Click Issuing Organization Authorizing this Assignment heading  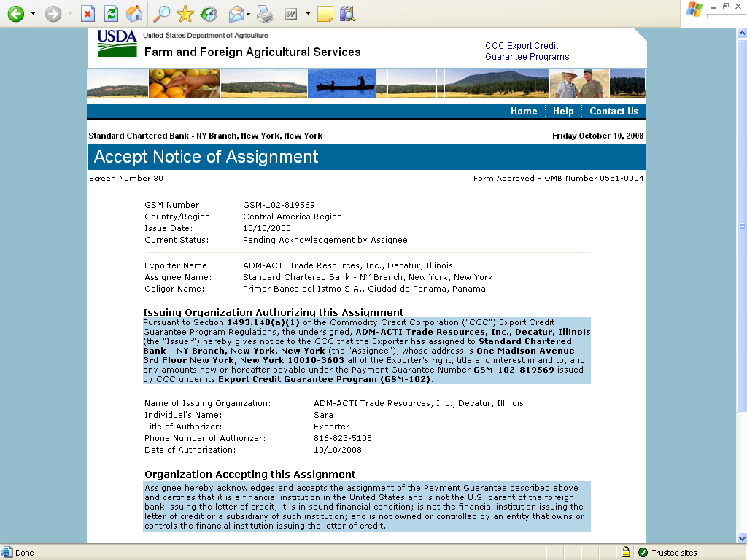273,312
